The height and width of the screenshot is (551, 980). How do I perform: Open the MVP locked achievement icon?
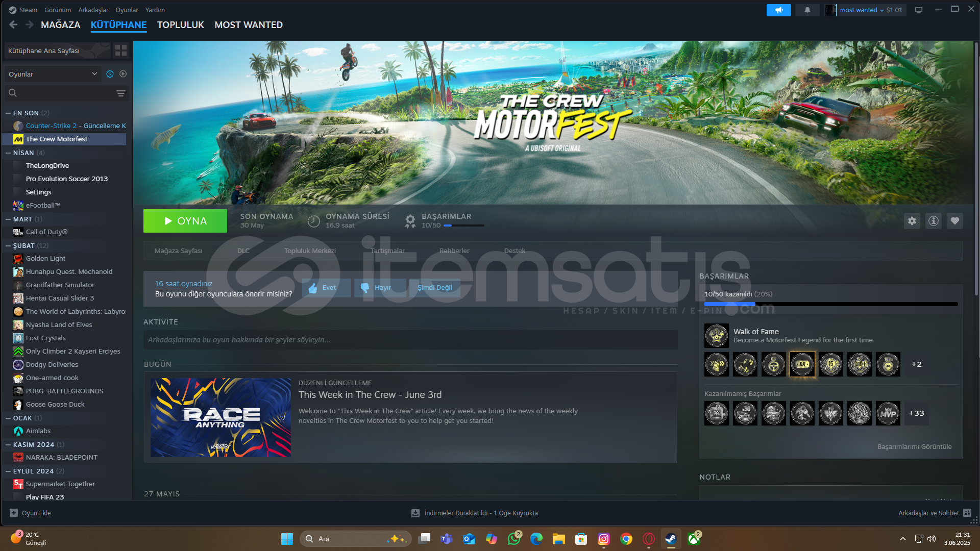pos(888,413)
